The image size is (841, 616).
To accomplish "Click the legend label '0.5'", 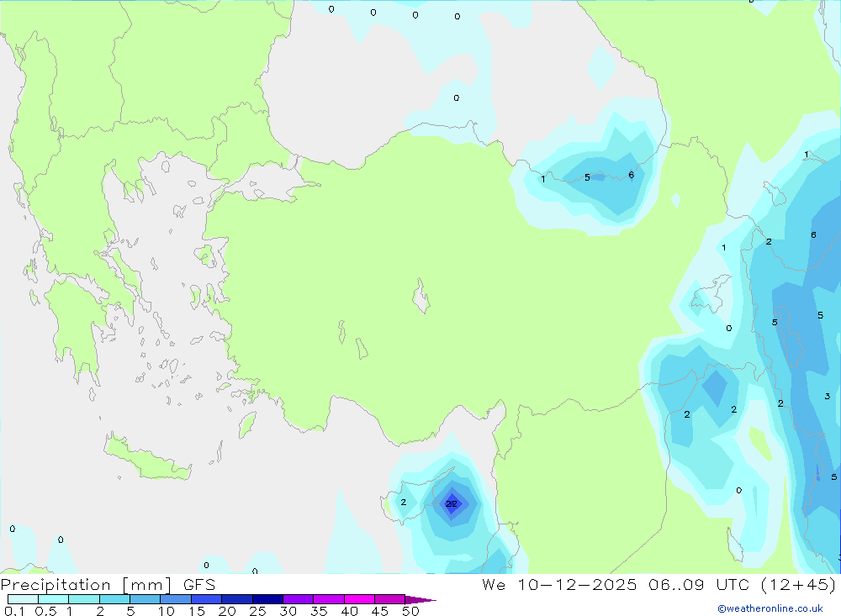I will [x=45, y=611].
